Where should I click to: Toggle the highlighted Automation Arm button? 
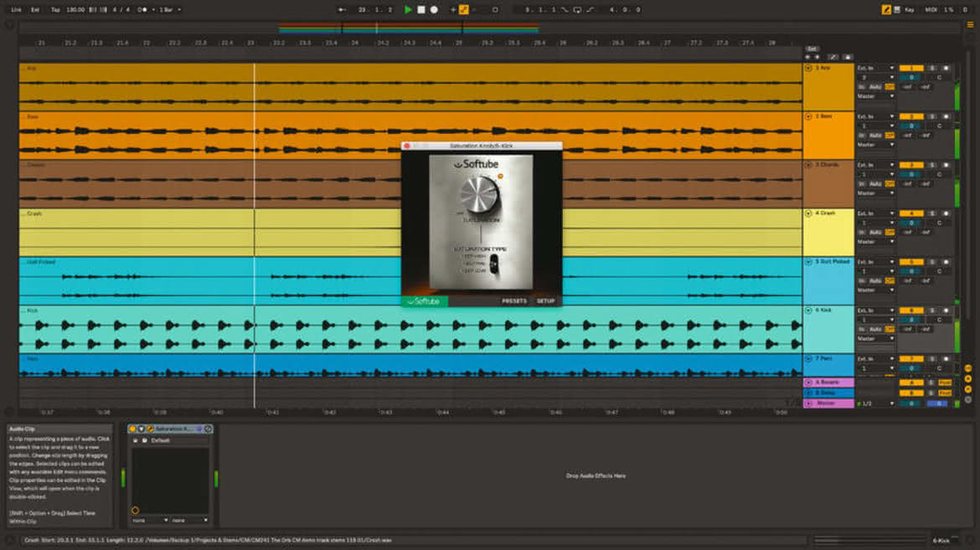pos(464,9)
